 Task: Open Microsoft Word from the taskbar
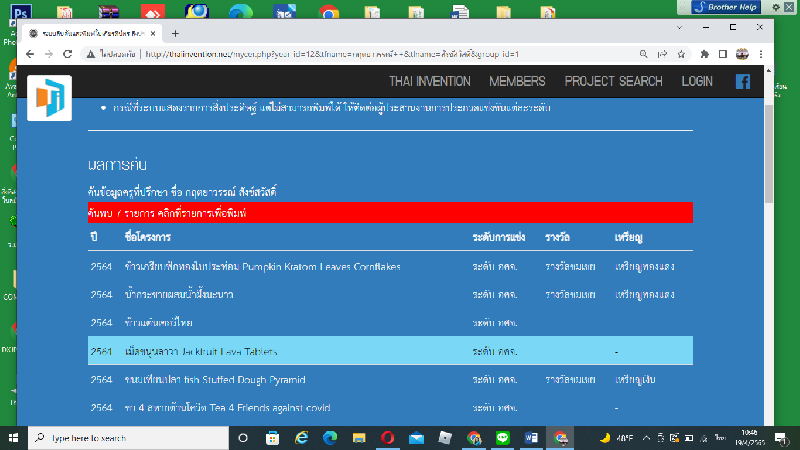531,438
